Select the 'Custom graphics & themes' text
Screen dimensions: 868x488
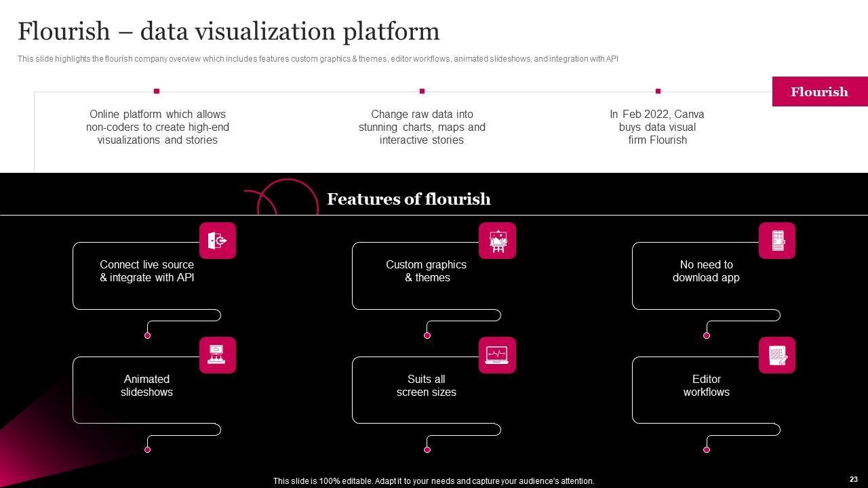point(427,271)
